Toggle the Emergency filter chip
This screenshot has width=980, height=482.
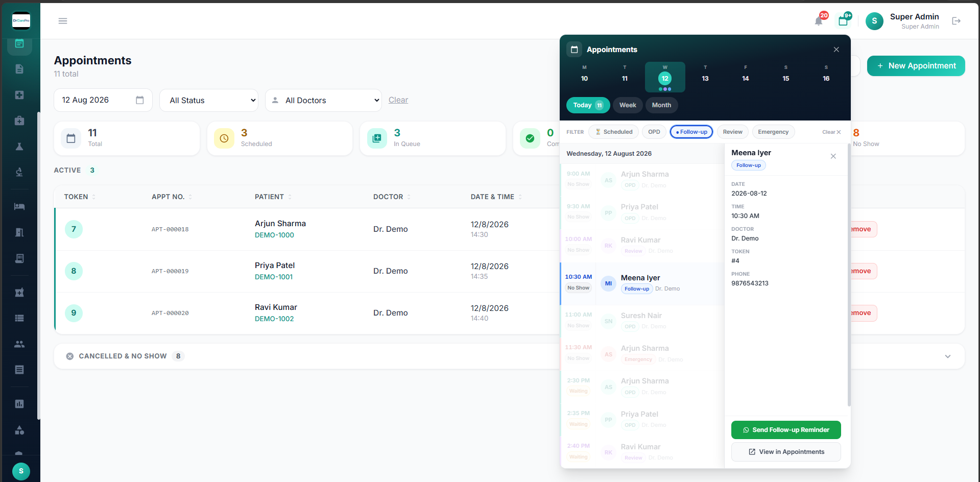coord(773,132)
